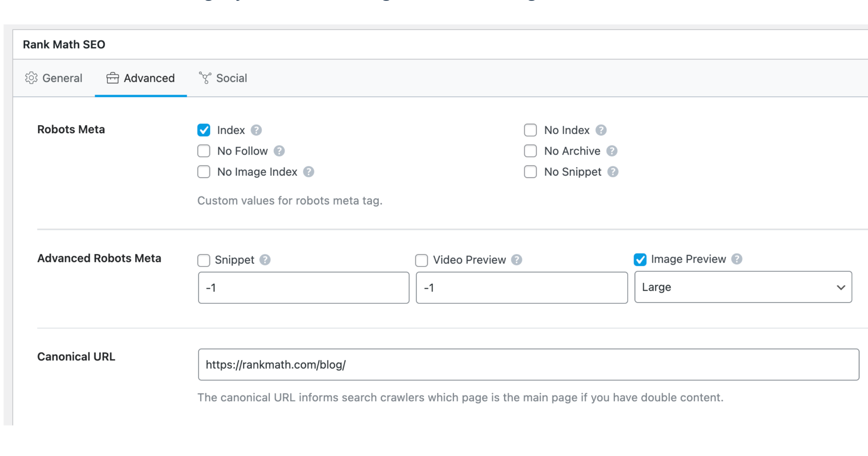This screenshot has height=456, width=868.
Task: Click the help icon beside Image Preview
Action: 737,259
